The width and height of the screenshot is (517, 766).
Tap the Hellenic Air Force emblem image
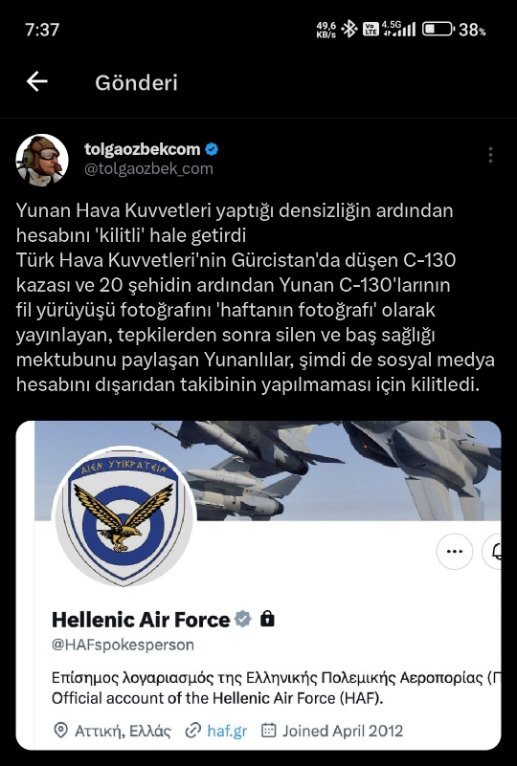(124, 516)
